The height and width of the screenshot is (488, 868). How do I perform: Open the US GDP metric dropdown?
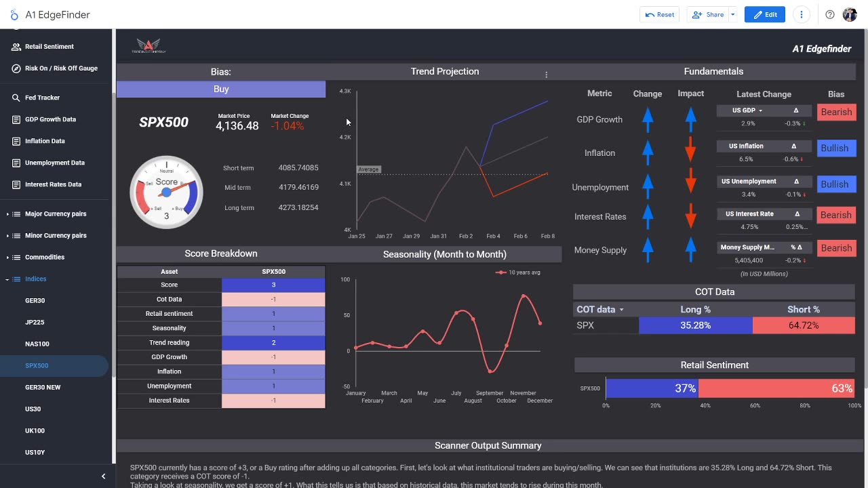pyautogui.click(x=760, y=110)
